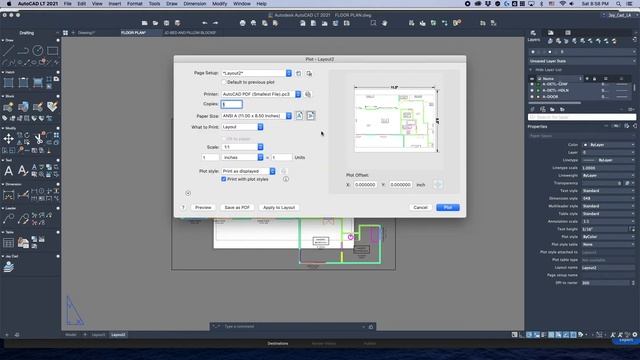
Task: Click the Table tool icon
Action: pos(9,243)
